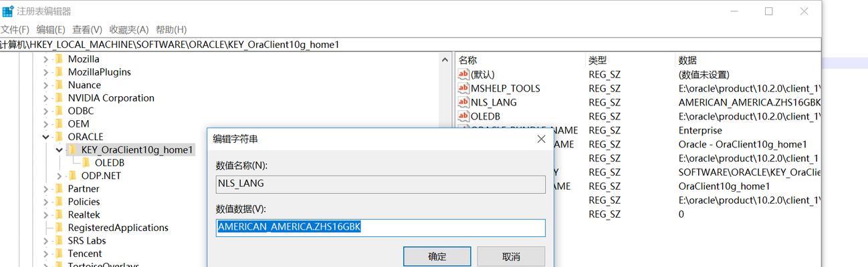
Task: Select the MozillaPlugins folder icon
Action: [59, 72]
